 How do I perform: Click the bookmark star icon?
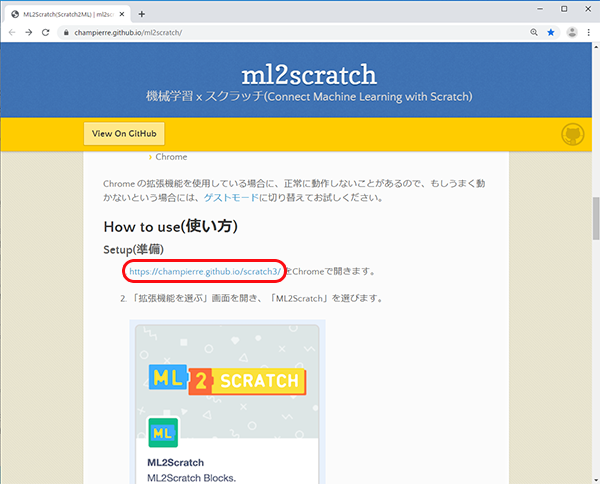[551, 32]
